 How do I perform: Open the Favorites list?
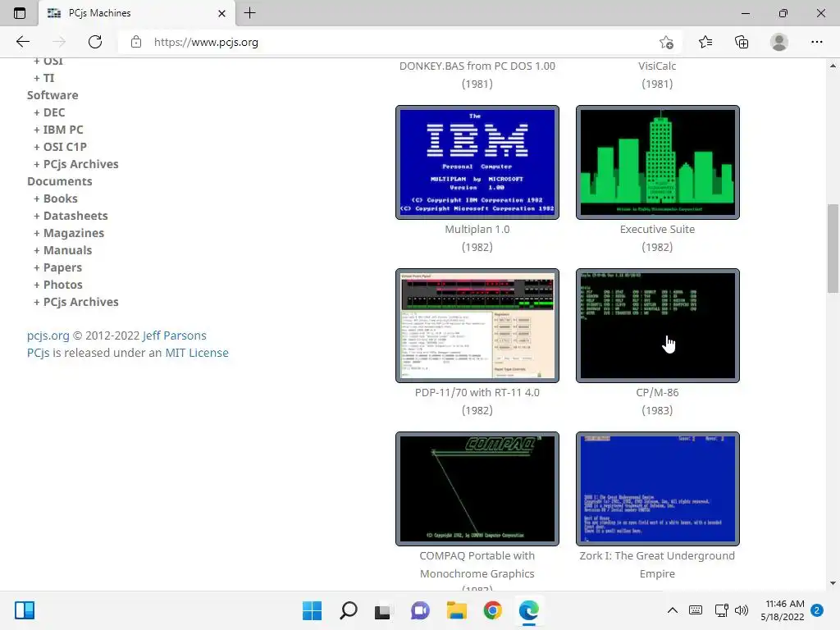click(705, 42)
